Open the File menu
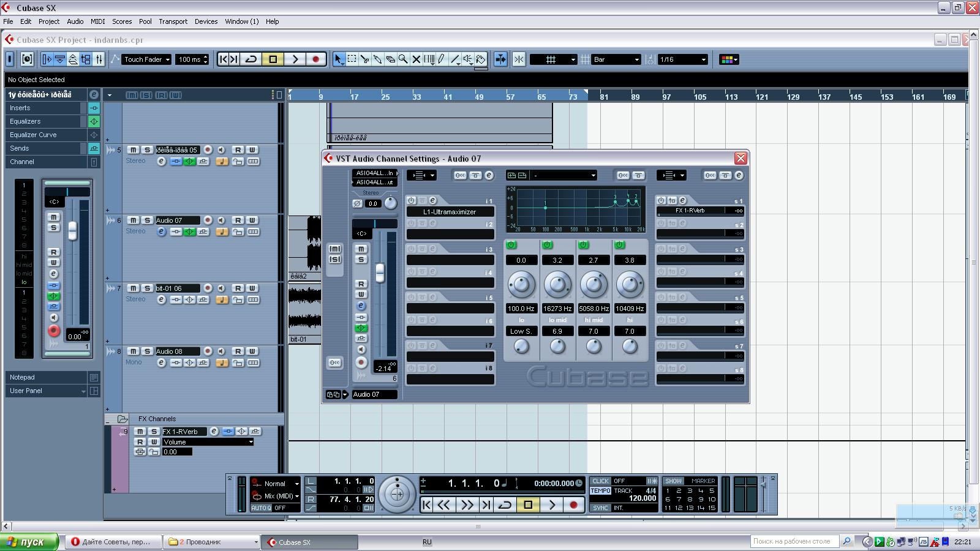 pyautogui.click(x=8, y=21)
